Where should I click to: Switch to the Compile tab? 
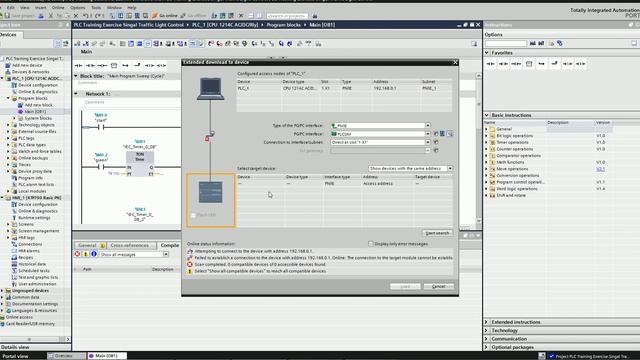(170, 245)
